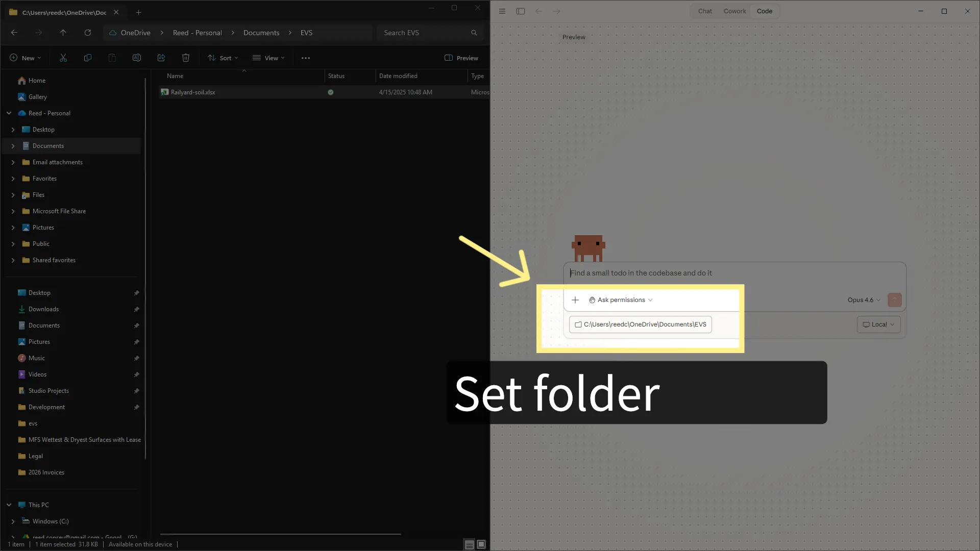Click the Preview label in Claude window

(x=574, y=37)
